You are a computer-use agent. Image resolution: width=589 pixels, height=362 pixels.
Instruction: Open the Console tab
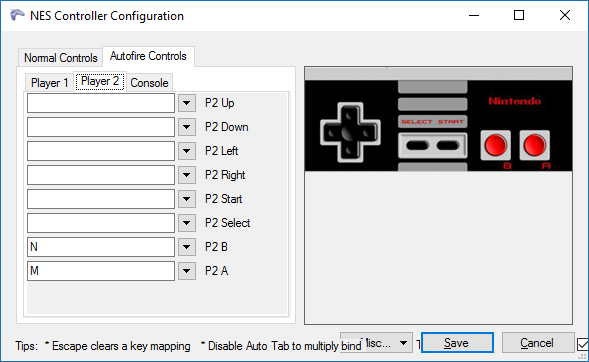point(149,83)
